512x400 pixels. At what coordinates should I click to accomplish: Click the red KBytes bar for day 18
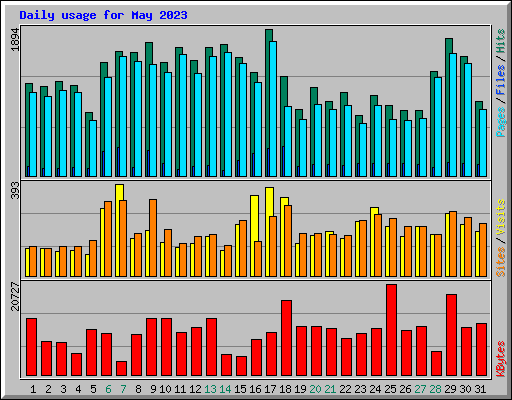pos(286,338)
